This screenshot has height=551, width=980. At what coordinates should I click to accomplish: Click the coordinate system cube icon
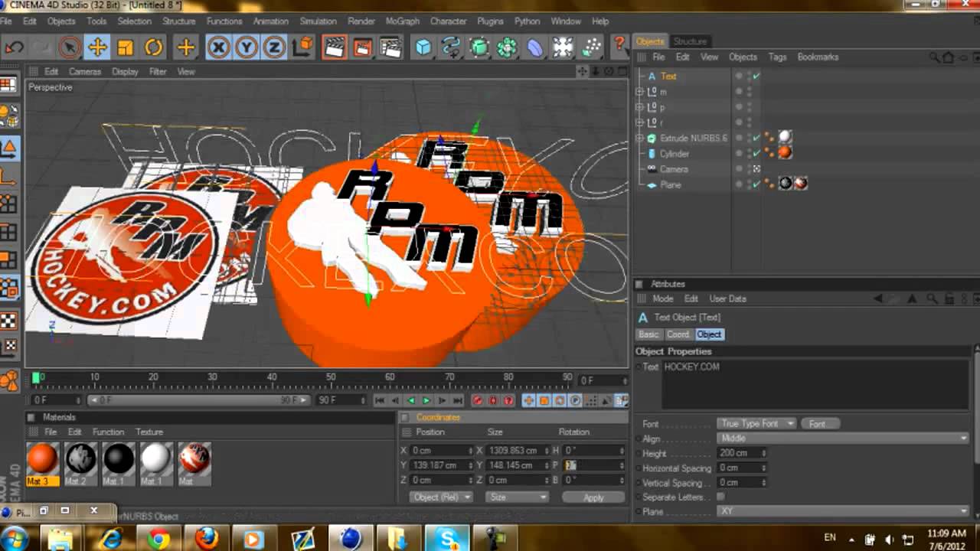[x=303, y=47]
